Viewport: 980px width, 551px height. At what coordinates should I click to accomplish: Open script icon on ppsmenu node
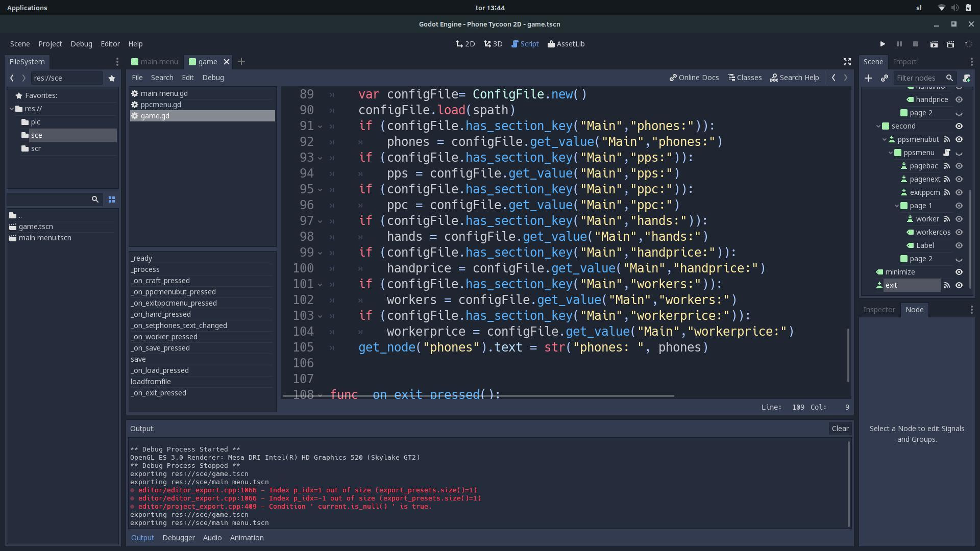(947, 153)
